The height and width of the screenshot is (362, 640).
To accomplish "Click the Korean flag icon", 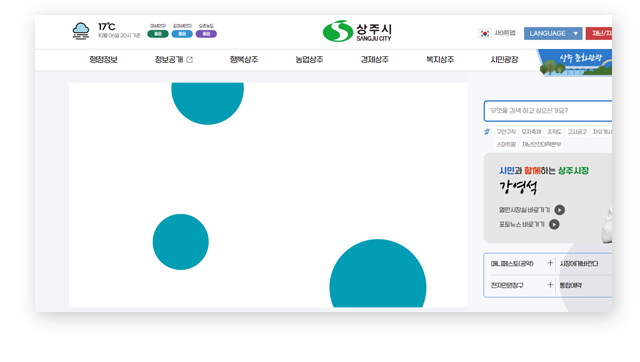I will tap(485, 33).
